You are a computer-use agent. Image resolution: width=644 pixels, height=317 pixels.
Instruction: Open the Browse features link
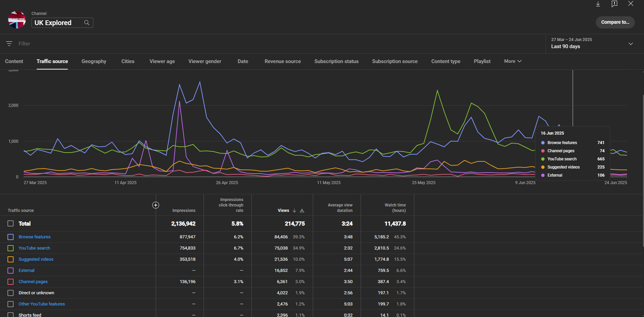(x=35, y=237)
